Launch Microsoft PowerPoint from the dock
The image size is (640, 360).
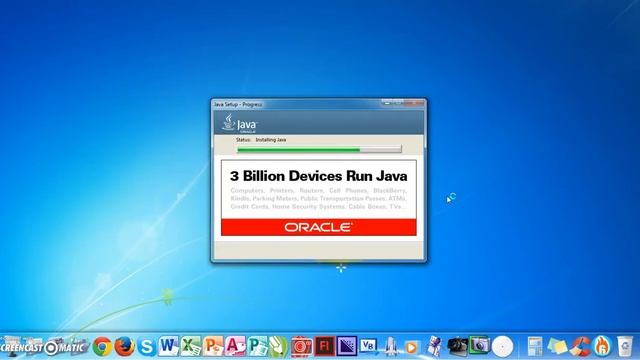tap(213, 346)
